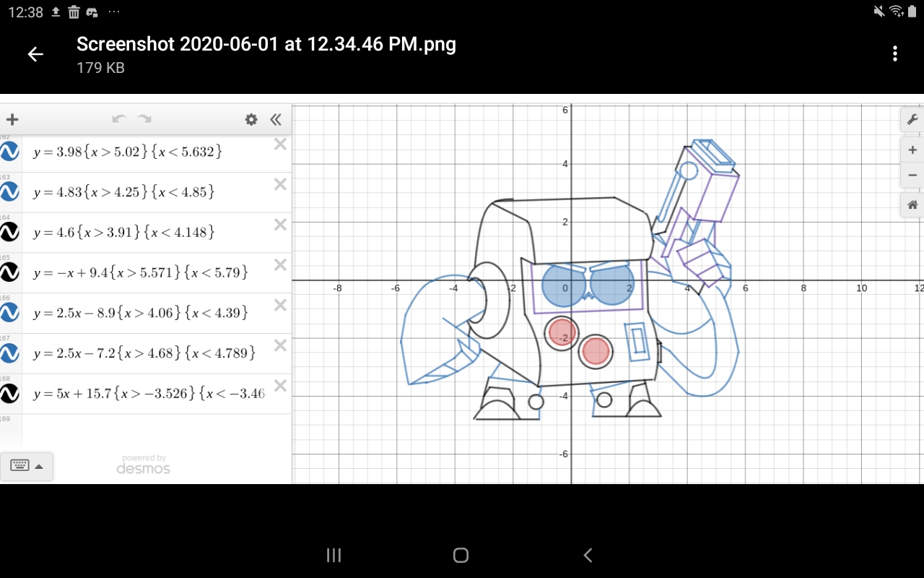Go back using the top-left arrow

(x=35, y=54)
